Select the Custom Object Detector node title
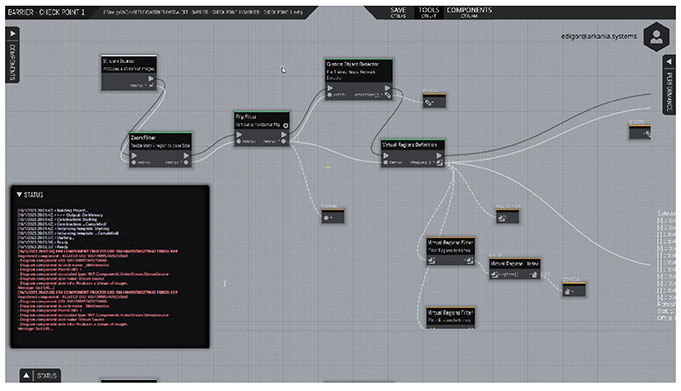Screen dimensions: 681x391 (352, 64)
